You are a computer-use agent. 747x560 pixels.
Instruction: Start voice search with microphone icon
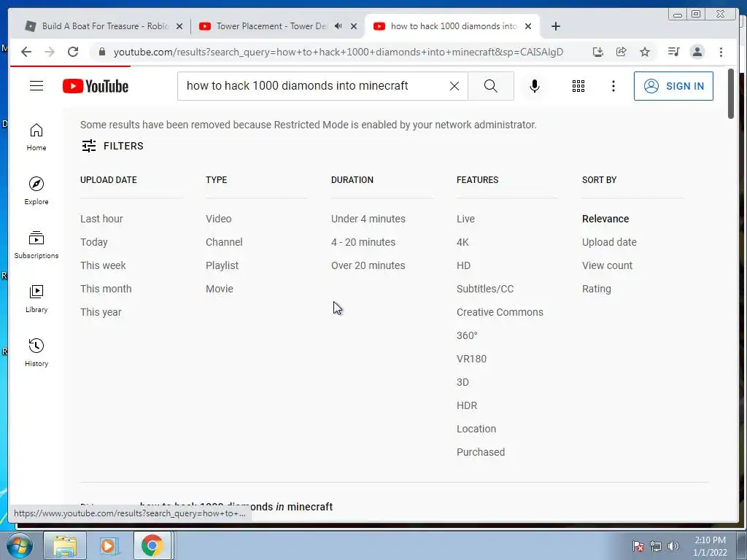(535, 86)
